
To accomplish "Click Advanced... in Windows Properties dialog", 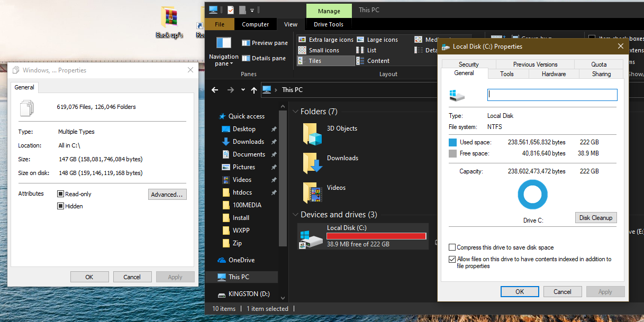I will point(167,195).
